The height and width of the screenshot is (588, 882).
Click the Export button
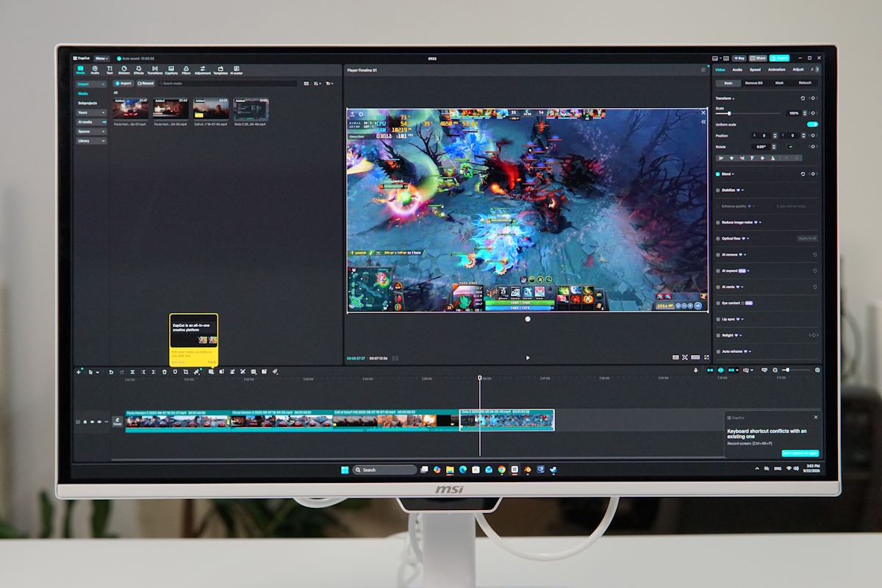tap(779, 58)
